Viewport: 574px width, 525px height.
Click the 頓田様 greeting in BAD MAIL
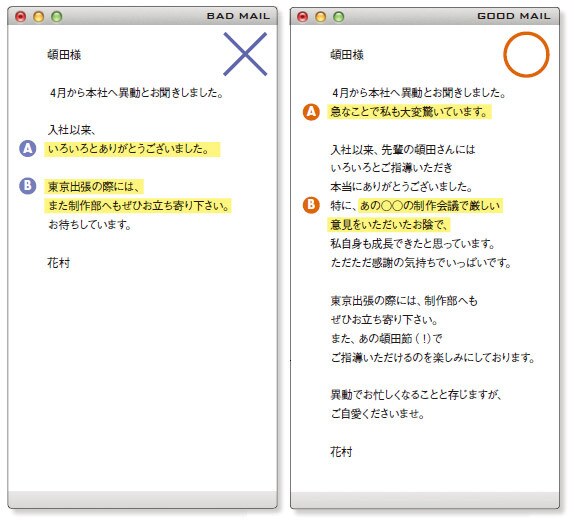tap(64, 55)
